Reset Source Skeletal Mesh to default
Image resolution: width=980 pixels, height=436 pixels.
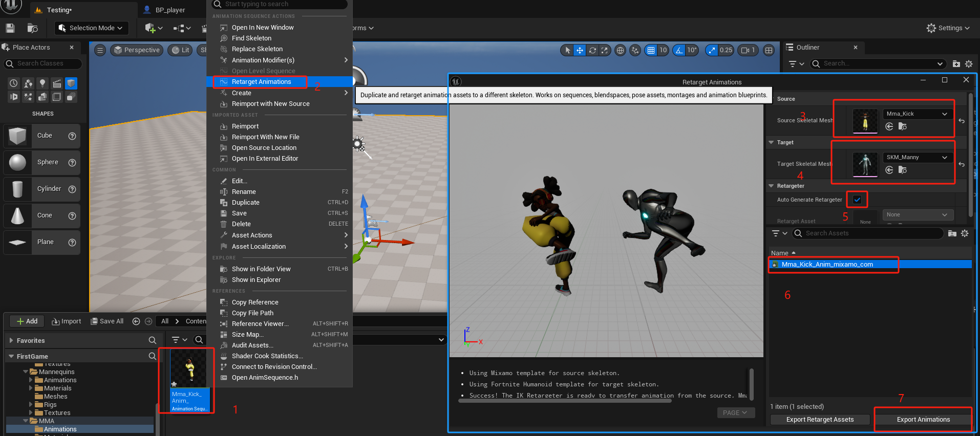coord(962,121)
